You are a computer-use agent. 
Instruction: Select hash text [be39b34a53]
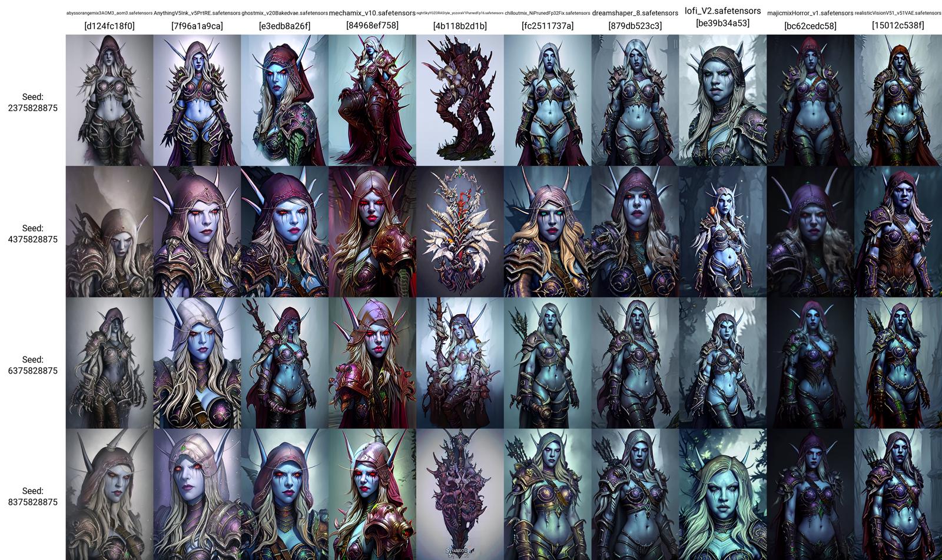[722, 23]
